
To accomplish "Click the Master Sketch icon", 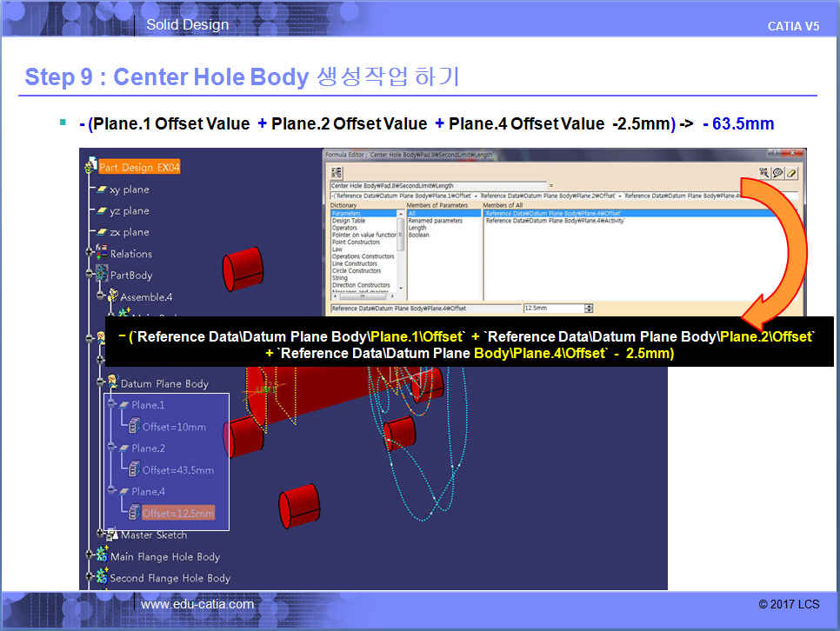I will (x=112, y=535).
